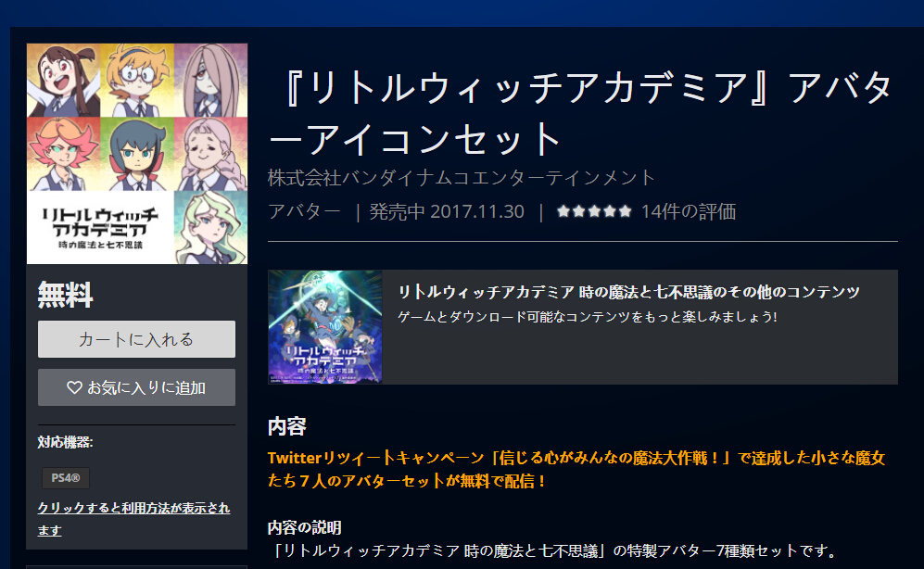This screenshot has height=569, width=924.
Task: Click the アバター category label
Action: coord(304,211)
